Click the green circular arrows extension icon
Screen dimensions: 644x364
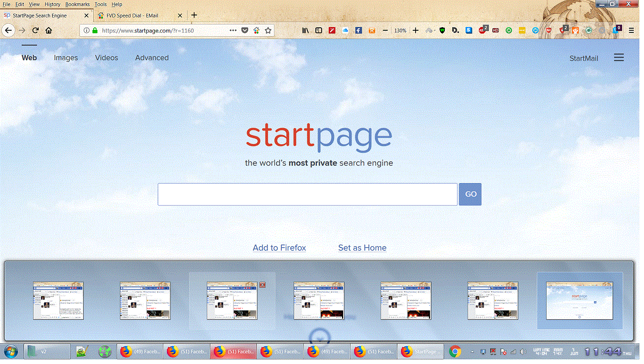509,30
